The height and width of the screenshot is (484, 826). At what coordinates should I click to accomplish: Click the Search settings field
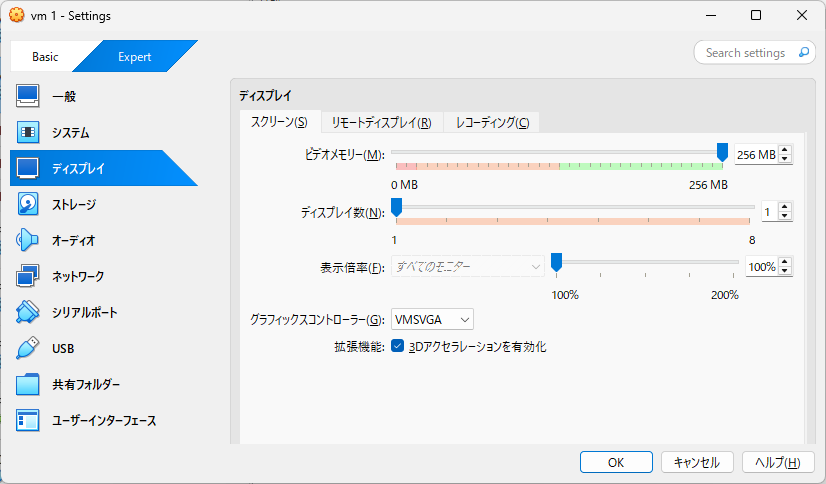click(x=745, y=53)
